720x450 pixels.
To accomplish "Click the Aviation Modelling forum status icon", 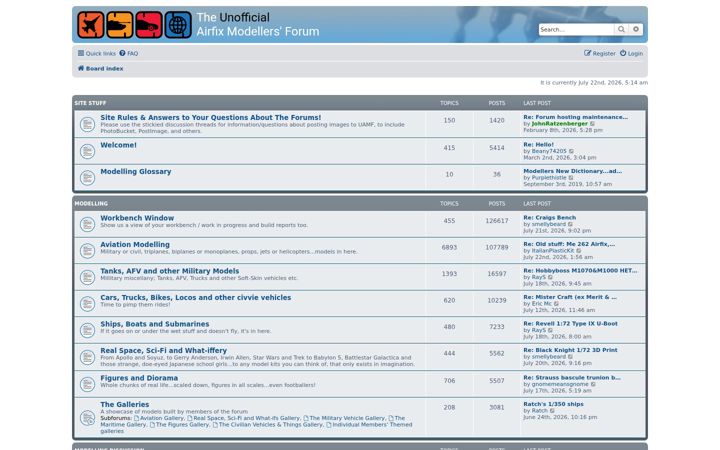I will (87, 251).
